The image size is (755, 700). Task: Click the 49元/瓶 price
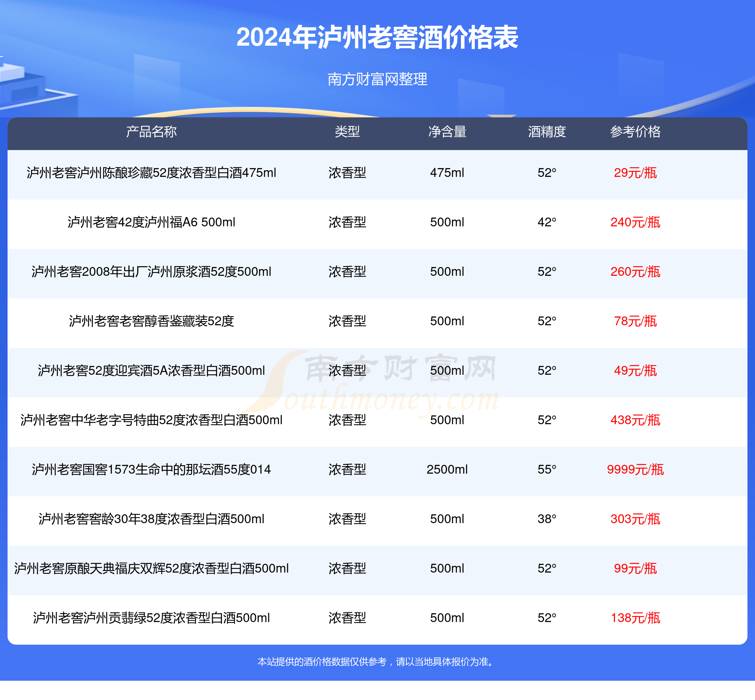635,371
